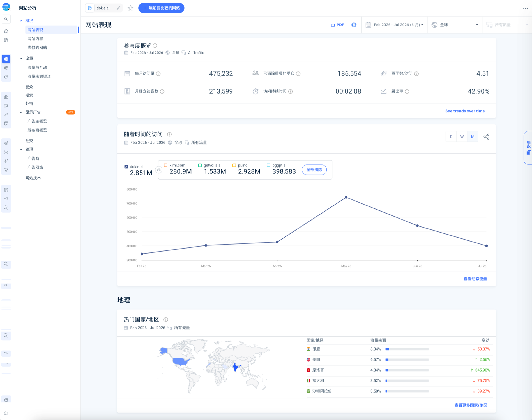Show info for 随着时间的访问 heading
Screen dimensions: 532x420
click(x=169, y=134)
